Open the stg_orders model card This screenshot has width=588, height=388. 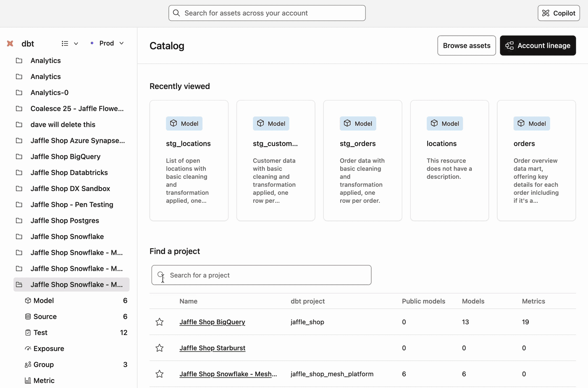(x=363, y=160)
